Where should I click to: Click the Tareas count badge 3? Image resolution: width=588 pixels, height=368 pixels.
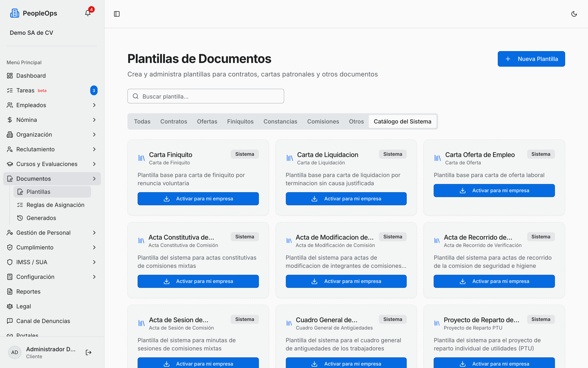94,90
